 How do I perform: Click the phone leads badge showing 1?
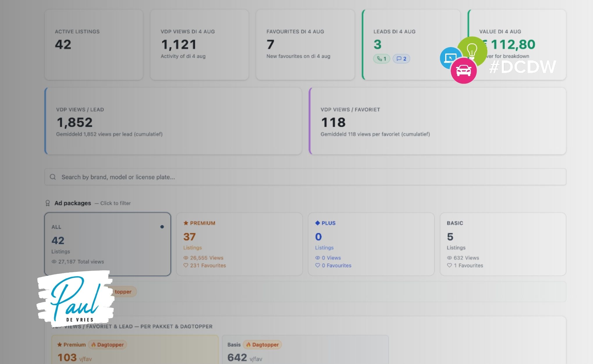coord(381,59)
